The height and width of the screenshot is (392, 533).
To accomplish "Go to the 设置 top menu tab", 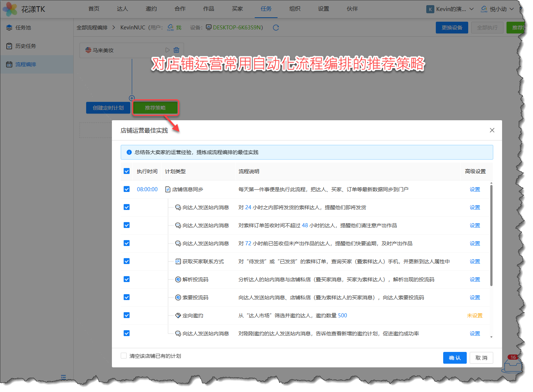I will (x=323, y=9).
